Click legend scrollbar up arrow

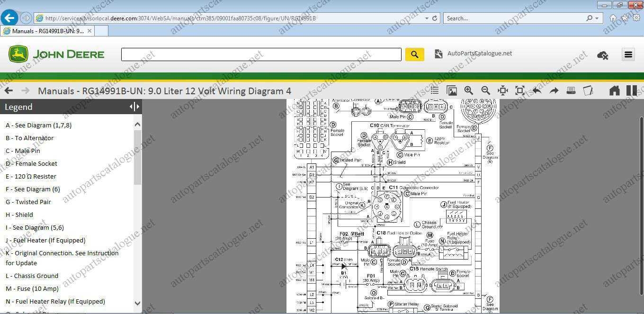(138, 125)
